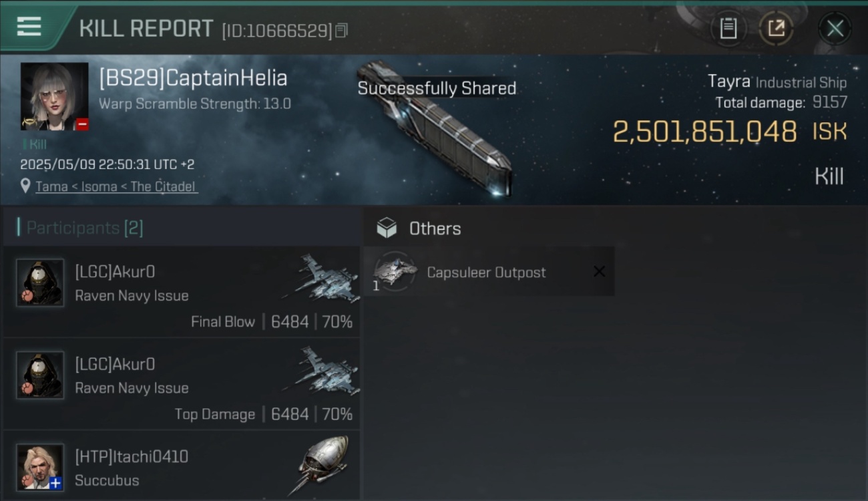Click the X on Capsuleer Outpost row
The width and height of the screenshot is (868, 501).
(599, 271)
